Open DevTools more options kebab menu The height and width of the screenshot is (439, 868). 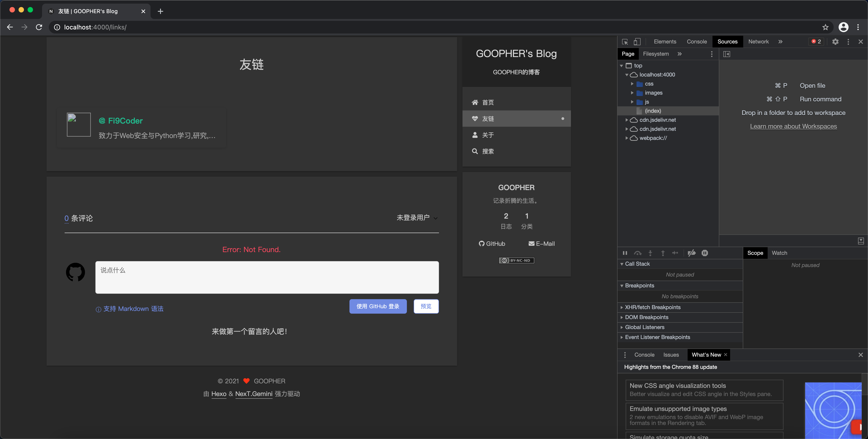pyautogui.click(x=849, y=41)
